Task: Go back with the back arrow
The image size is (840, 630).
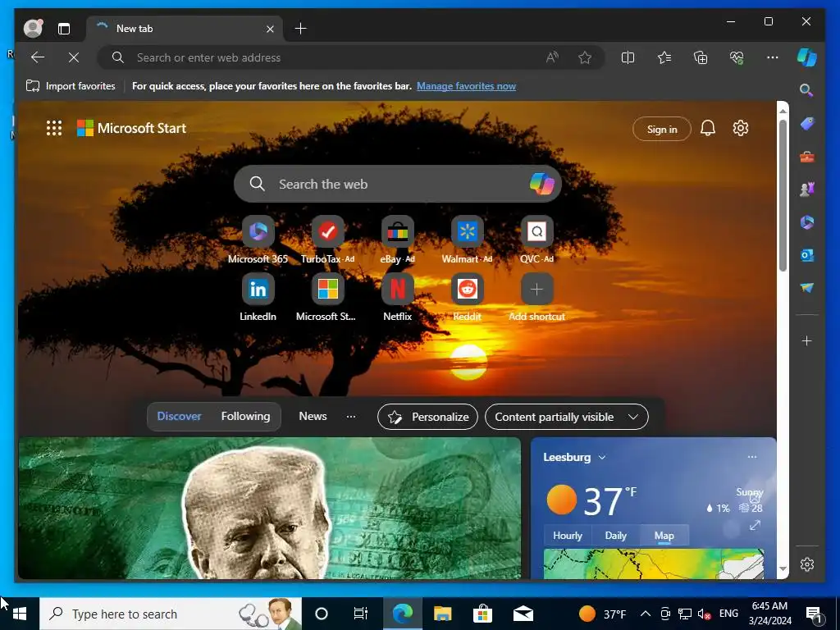Action: [x=38, y=57]
